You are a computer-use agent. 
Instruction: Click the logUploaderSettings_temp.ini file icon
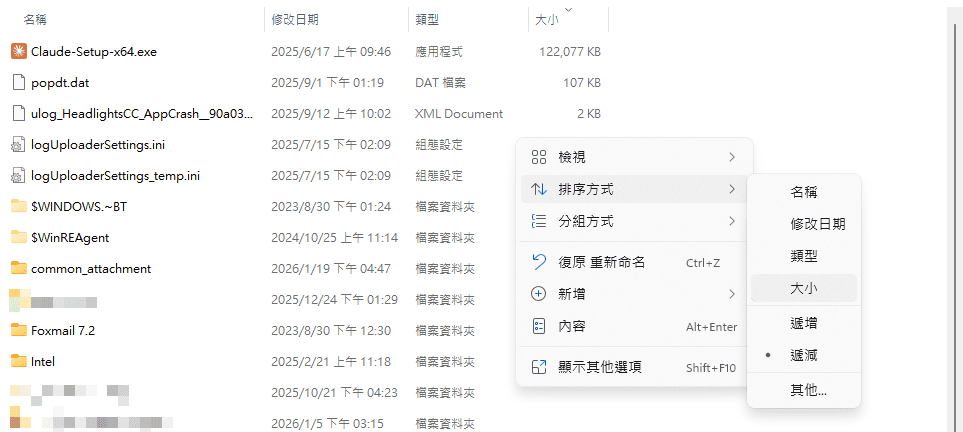(x=19, y=176)
